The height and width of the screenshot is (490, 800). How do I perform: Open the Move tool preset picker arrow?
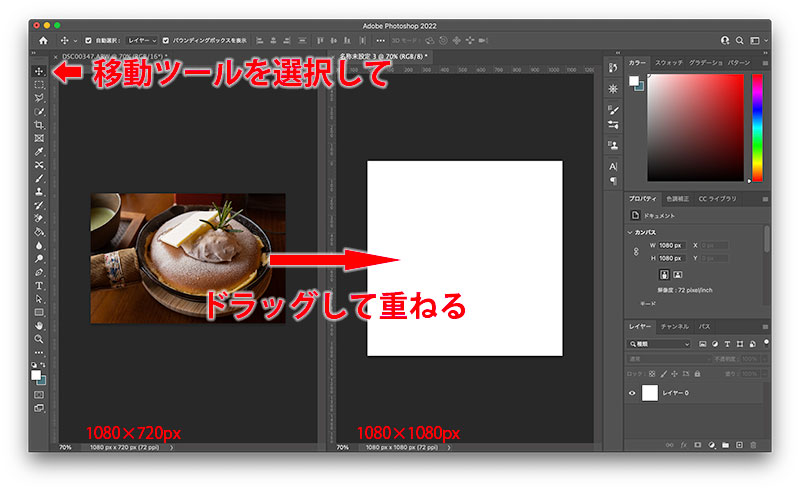pyautogui.click(x=75, y=40)
